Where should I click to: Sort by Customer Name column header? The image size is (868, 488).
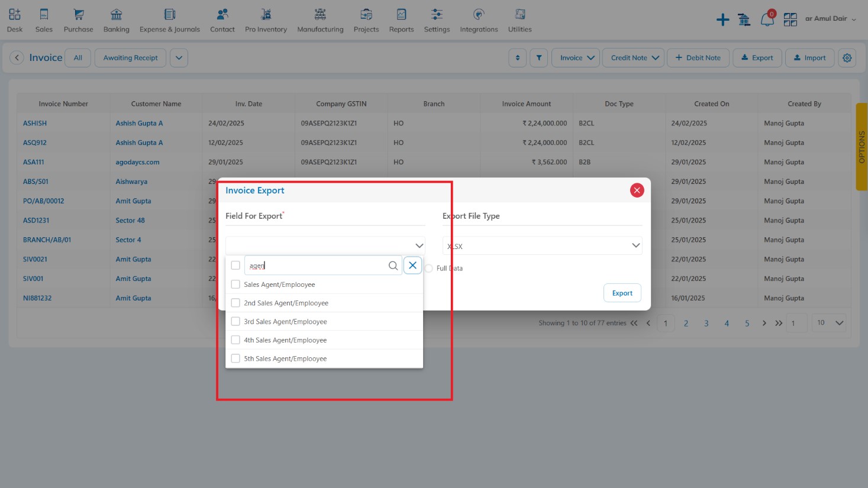[x=156, y=104]
